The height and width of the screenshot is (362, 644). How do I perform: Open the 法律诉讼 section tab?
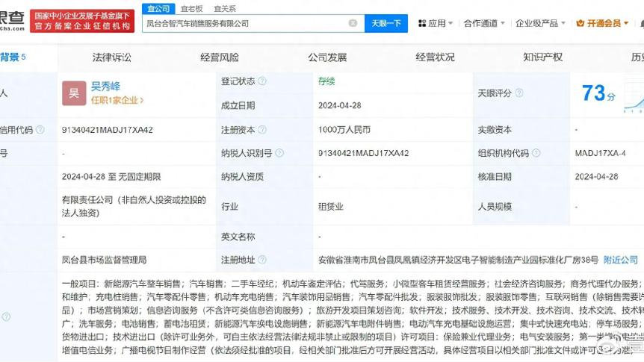pyautogui.click(x=112, y=57)
